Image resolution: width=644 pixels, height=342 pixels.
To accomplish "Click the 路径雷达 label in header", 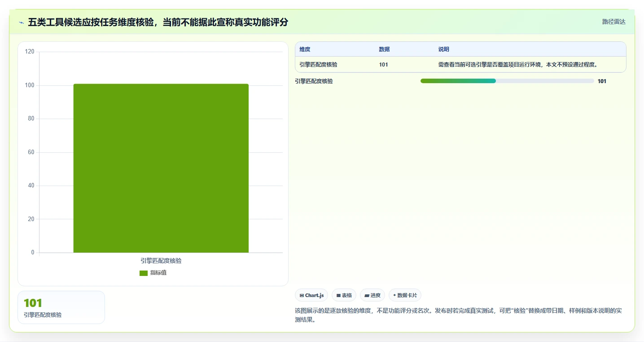I will tap(613, 22).
